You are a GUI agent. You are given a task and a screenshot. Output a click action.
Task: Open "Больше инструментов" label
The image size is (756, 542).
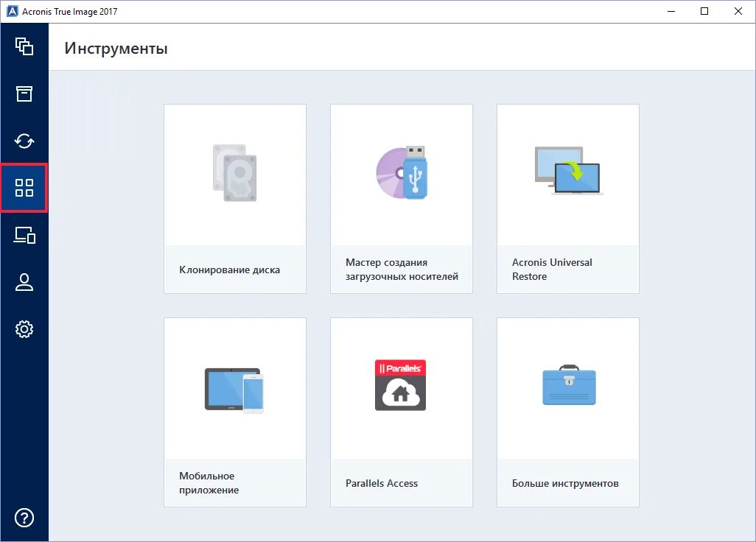pyautogui.click(x=565, y=483)
